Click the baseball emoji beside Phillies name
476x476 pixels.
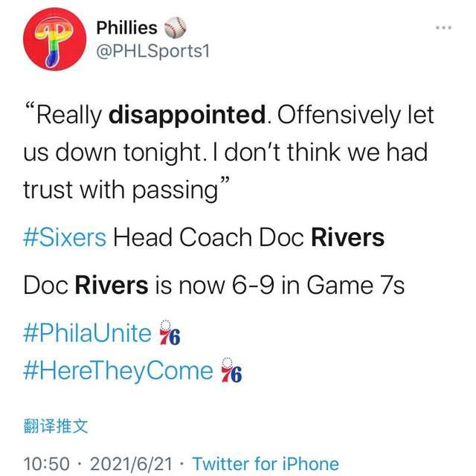pos(173,28)
